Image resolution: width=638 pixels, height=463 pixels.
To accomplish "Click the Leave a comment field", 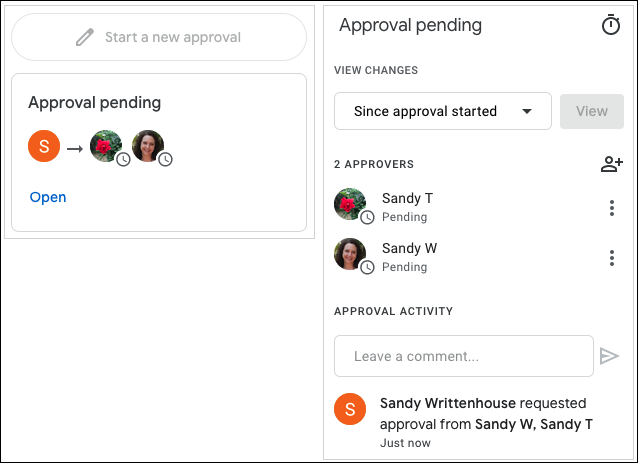I will click(464, 356).
